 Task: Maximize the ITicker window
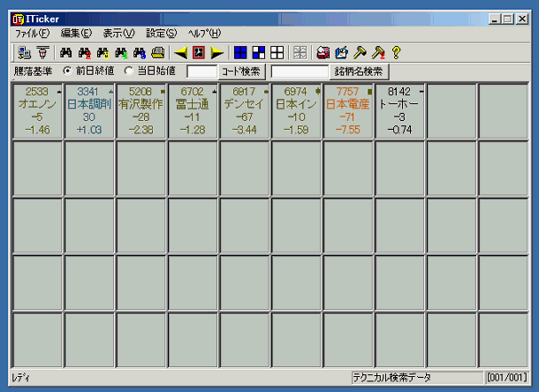[x=508, y=19]
